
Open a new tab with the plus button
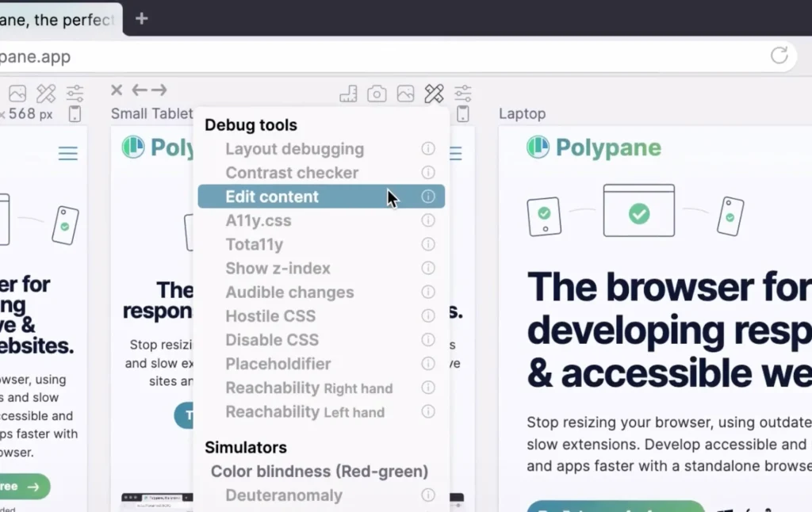(x=141, y=18)
